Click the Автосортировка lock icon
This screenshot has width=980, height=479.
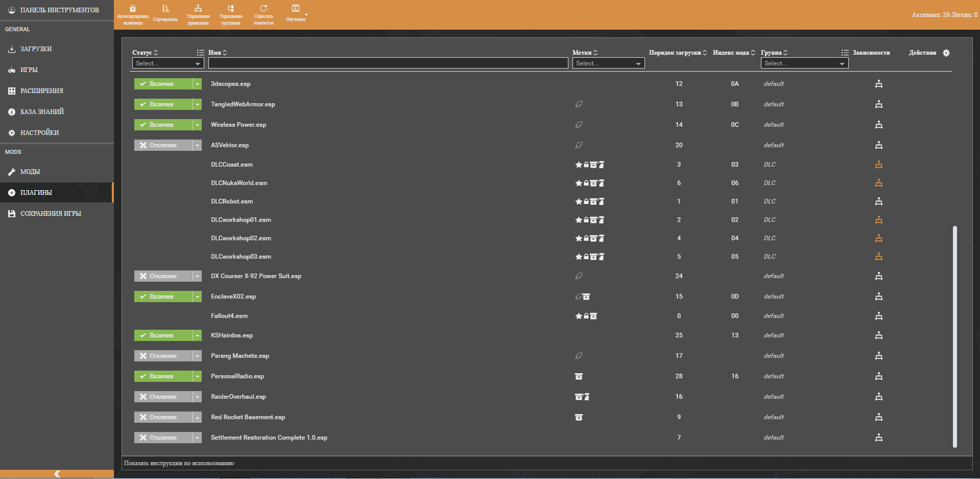133,9
